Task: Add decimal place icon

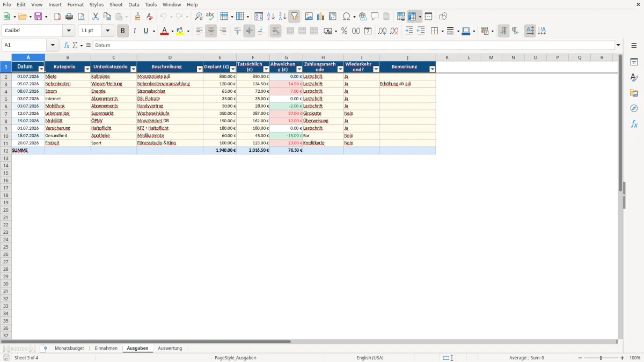Action: tap(382, 31)
